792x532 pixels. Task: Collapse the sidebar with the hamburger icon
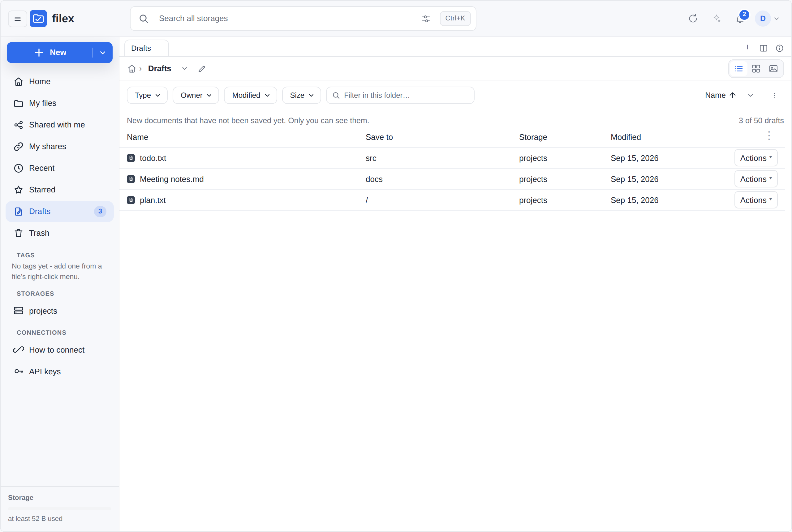pos(17,19)
